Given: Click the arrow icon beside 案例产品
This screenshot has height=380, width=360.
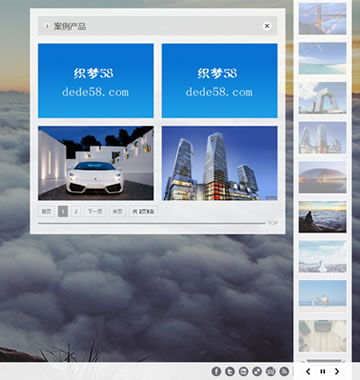Looking at the screenshot, I should coord(47,26).
